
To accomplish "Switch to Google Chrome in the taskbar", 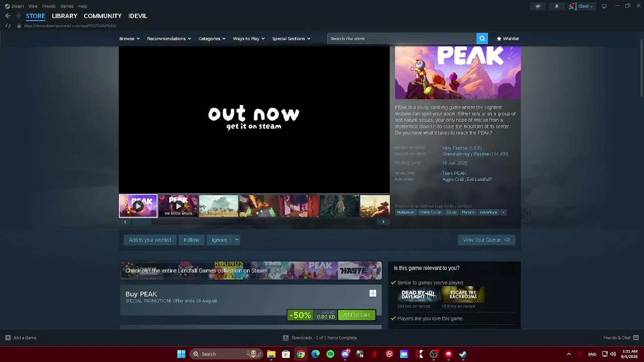I will (301, 354).
